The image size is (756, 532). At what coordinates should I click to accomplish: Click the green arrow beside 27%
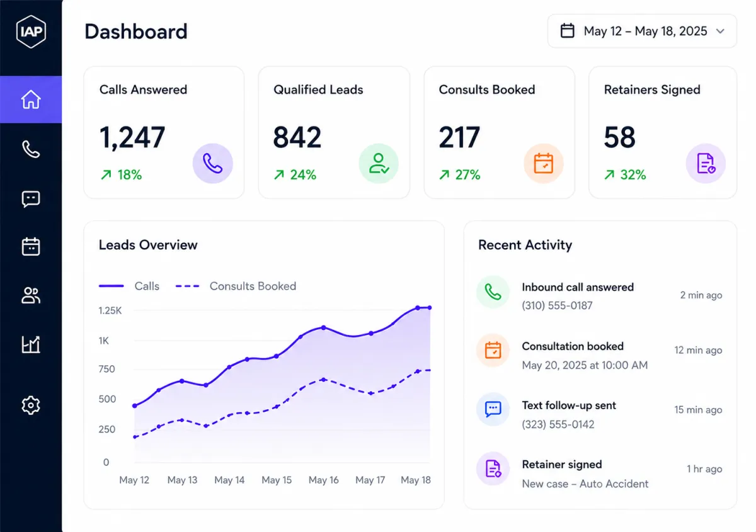coord(444,175)
